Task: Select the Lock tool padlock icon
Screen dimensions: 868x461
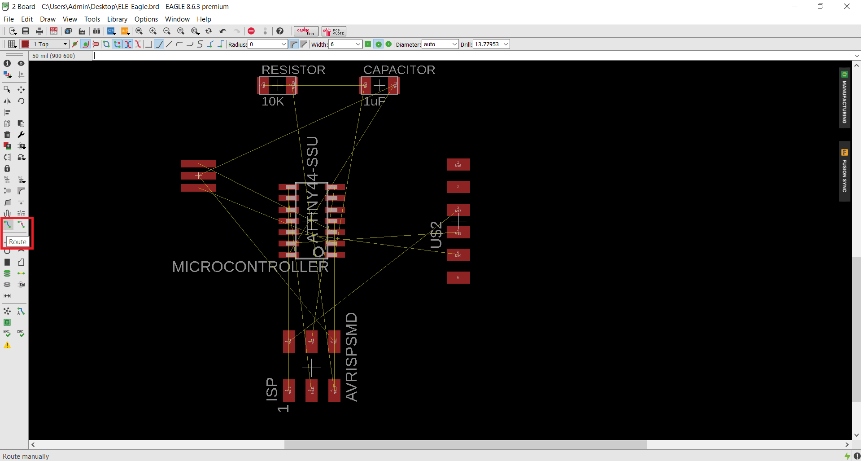Action: point(7,168)
